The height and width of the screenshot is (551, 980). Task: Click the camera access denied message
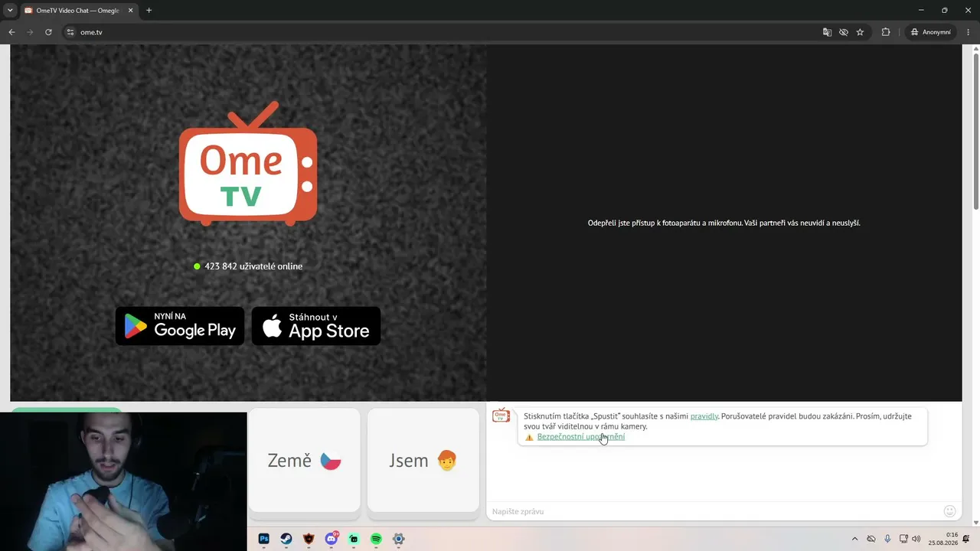pyautogui.click(x=724, y=223)
